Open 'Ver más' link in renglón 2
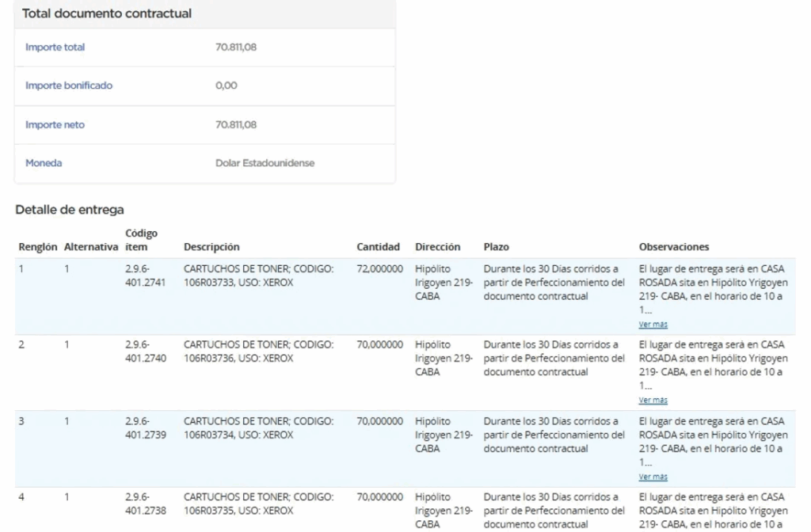The width and height of the screenshot is (811, 532). coord(653,400)
